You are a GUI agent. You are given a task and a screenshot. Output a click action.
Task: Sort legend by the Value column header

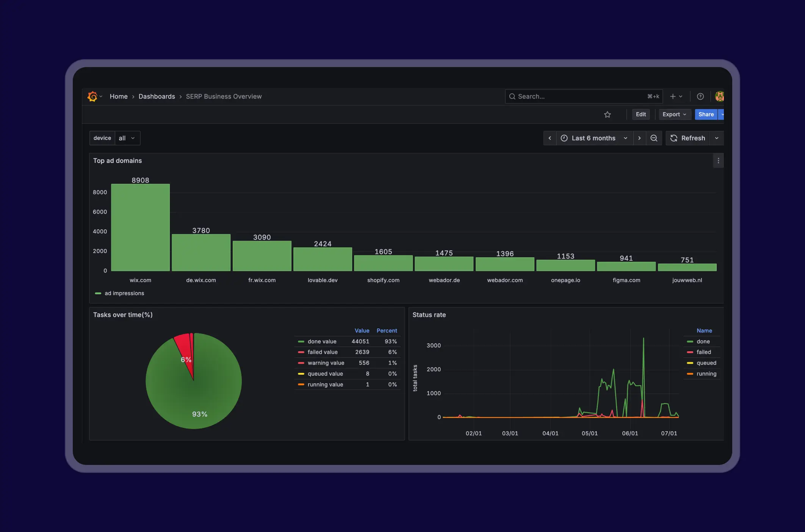pyautogui.click(x=362, y=331)
